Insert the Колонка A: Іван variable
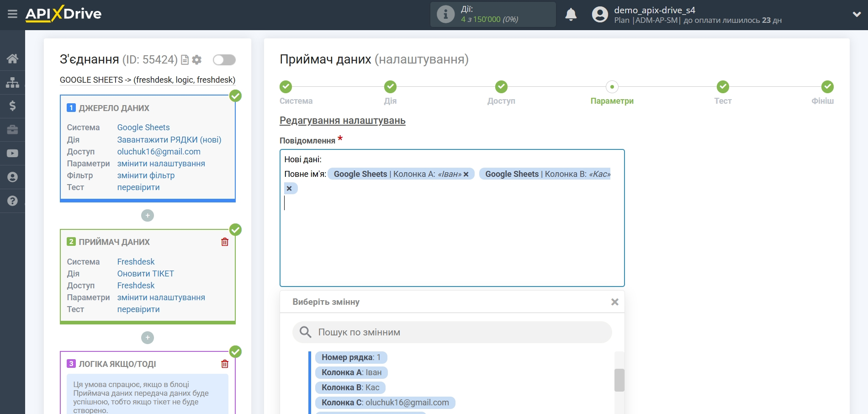868x414 pixels. 351,372
